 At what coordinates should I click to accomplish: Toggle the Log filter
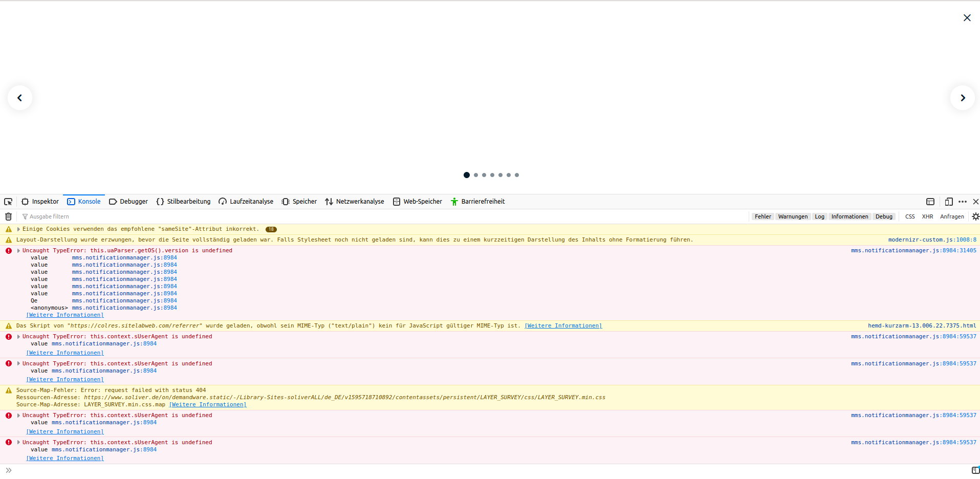(819, 216)
